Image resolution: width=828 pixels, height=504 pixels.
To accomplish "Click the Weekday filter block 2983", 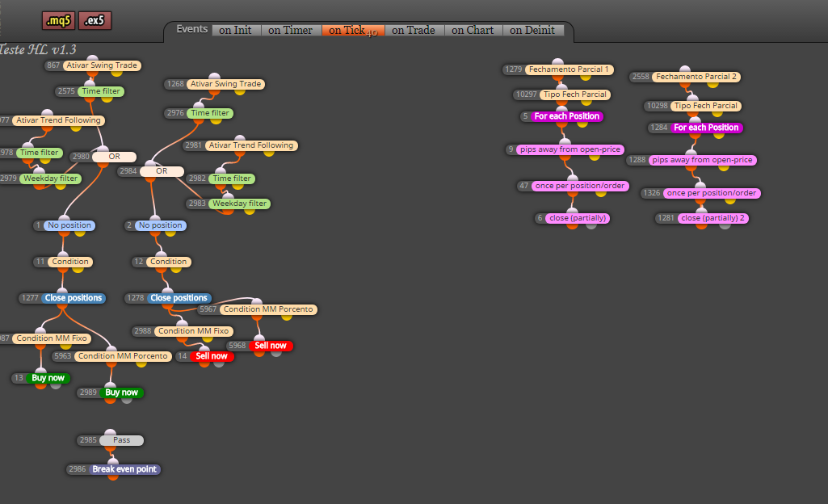I will point(239,204).
